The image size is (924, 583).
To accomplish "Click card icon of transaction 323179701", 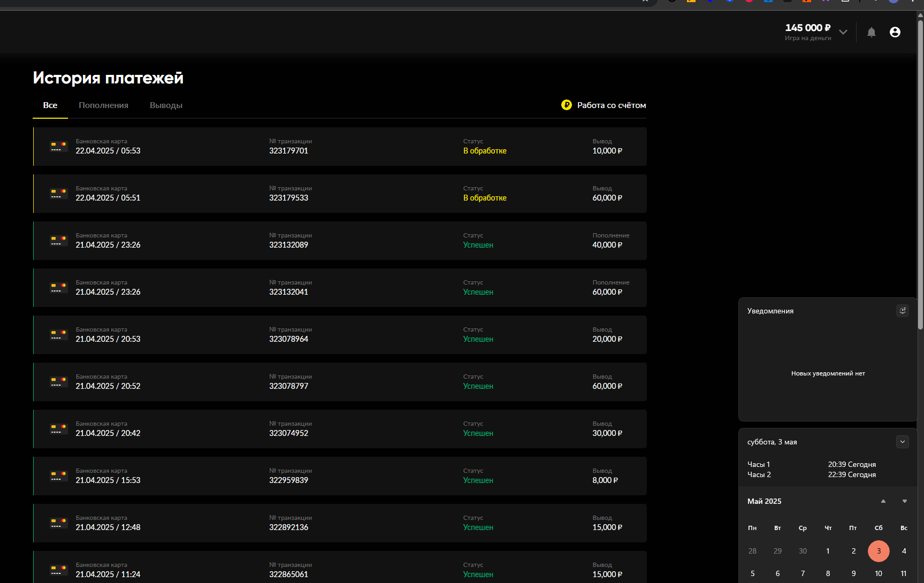I will coord(58,147).
